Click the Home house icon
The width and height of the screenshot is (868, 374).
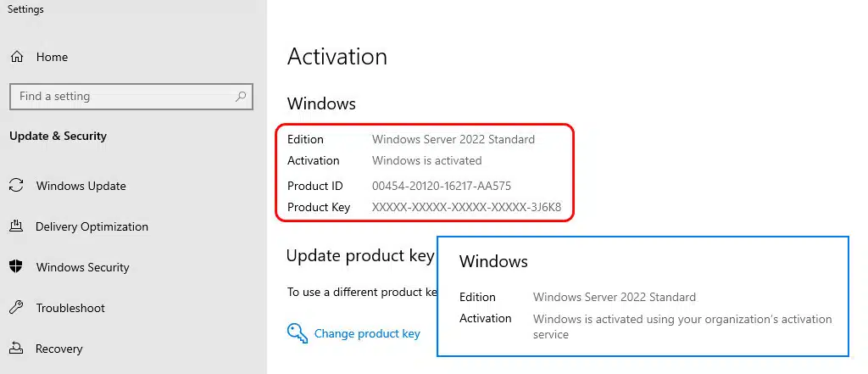point(17,58)
